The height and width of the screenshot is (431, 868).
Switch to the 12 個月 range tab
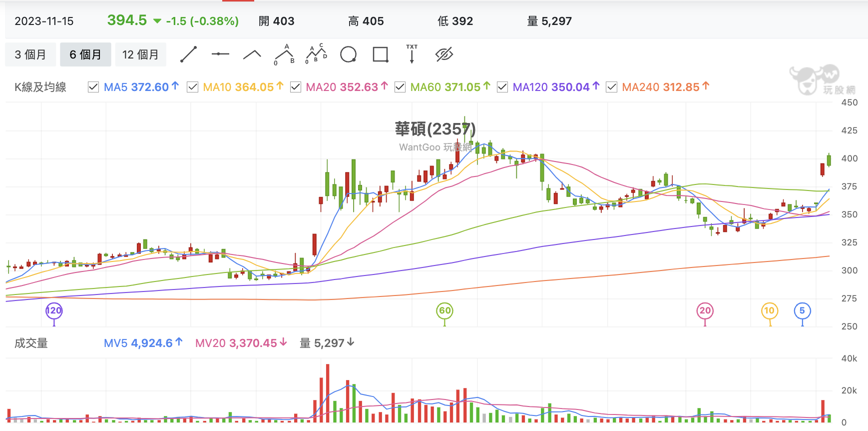pos(141,54)
